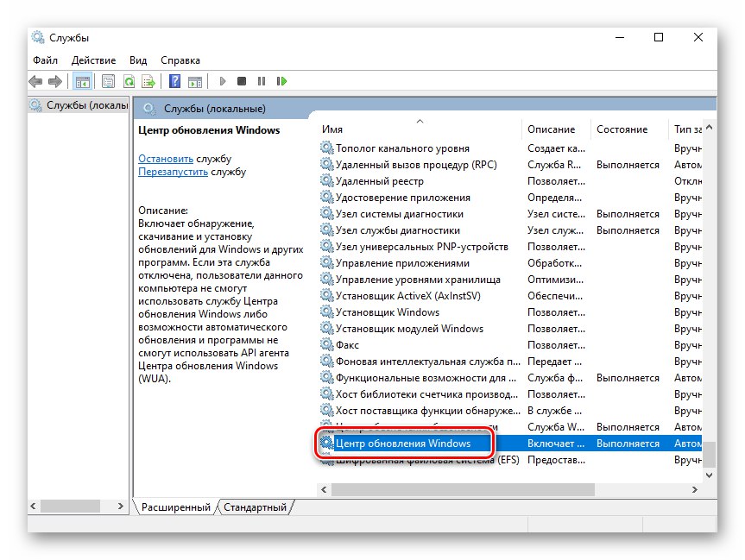The image size is (745, 560).
Task: Click gear icon of Управление приложениями
Action: (x=326, y=262)
